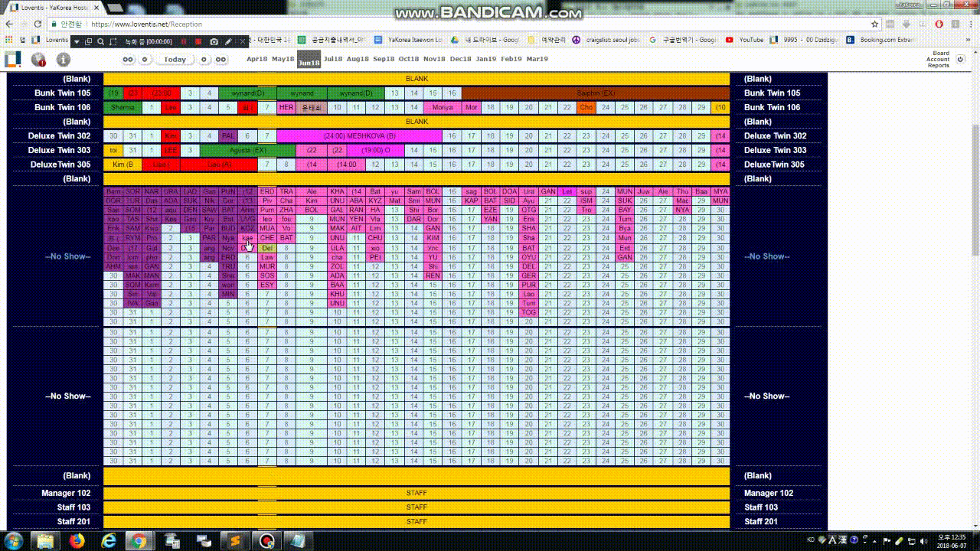Switch to the Jul18 month tab

333,59
